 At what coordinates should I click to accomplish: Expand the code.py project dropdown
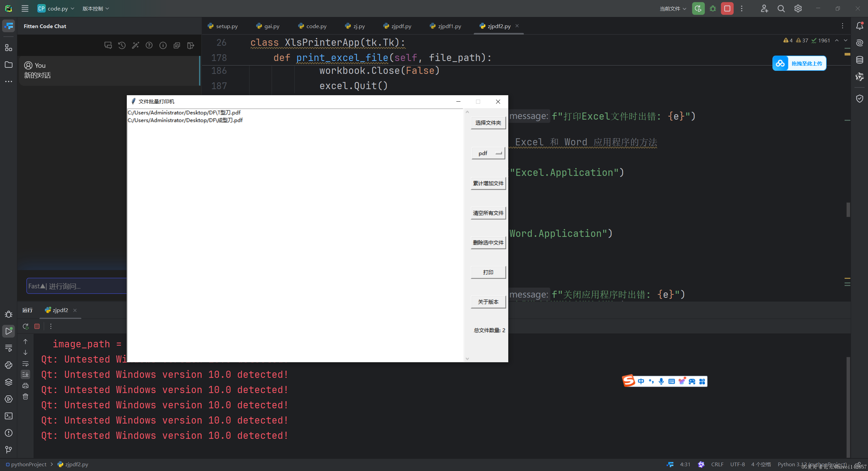tap(56, 8)
